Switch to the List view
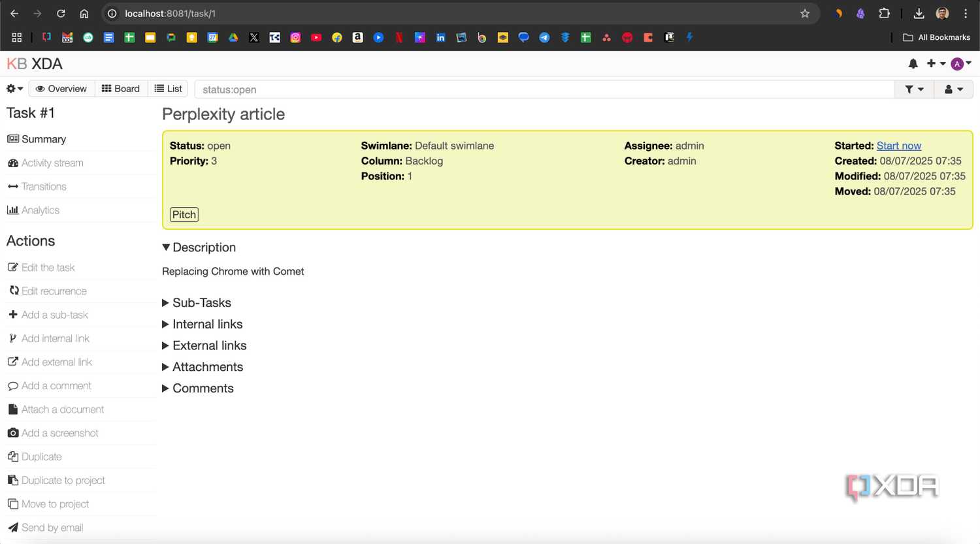 tap(169, 89)
